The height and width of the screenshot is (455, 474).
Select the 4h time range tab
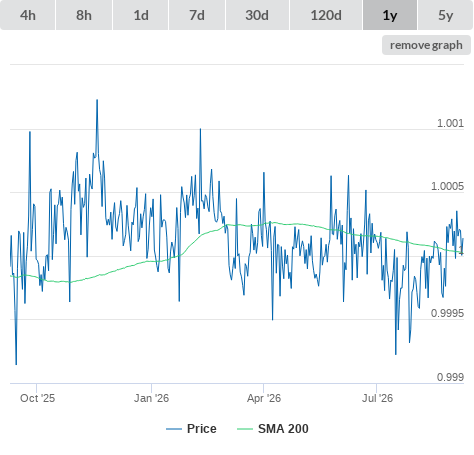point(28,15)
